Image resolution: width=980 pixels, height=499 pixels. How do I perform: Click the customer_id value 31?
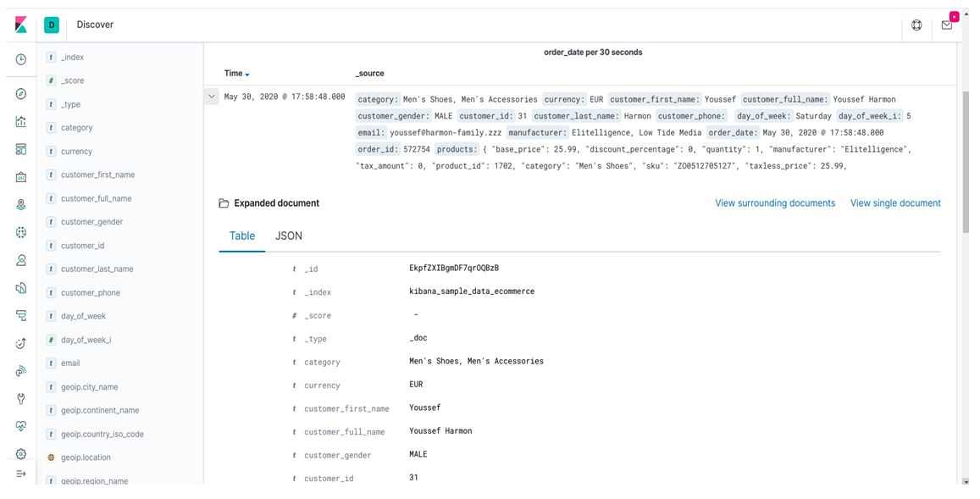click(413, 478)
